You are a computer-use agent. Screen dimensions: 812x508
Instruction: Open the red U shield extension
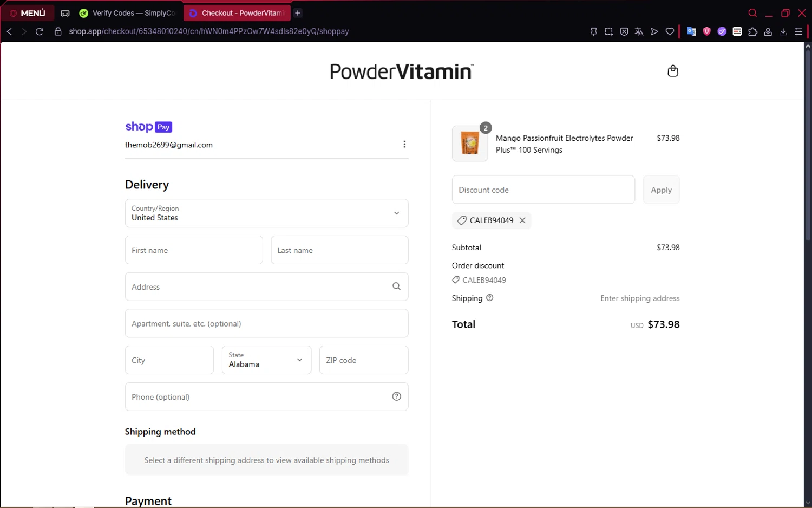pos(706,31)
